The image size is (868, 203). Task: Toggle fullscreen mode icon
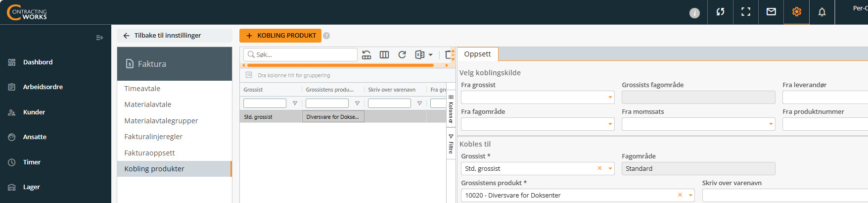[x=746, y=12]
